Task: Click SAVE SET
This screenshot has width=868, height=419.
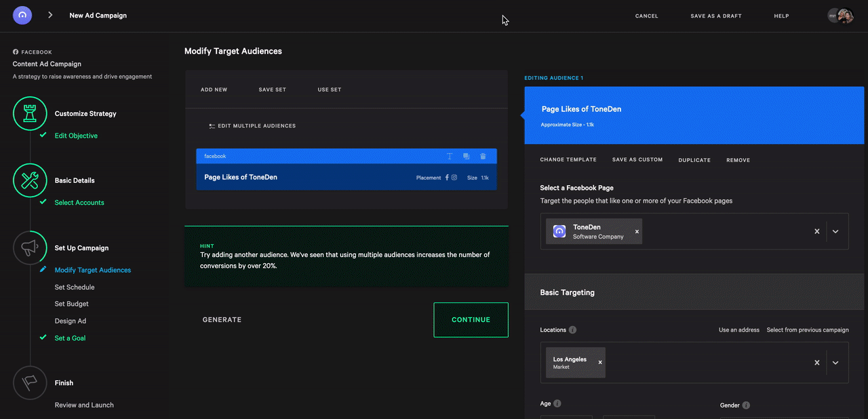Action: point(273,89)
